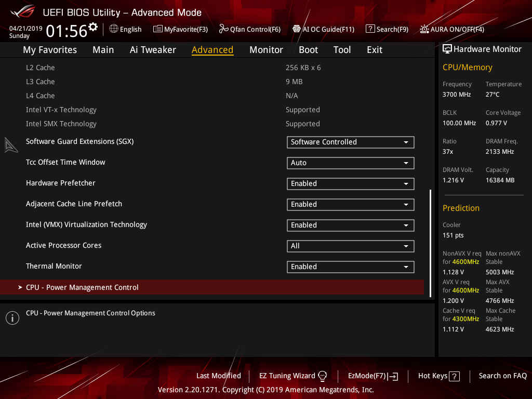Viewport: 532px width, 399px height.
Task: Click the 9 MB value
Action: pyautogui.click(x=294, y=82)
